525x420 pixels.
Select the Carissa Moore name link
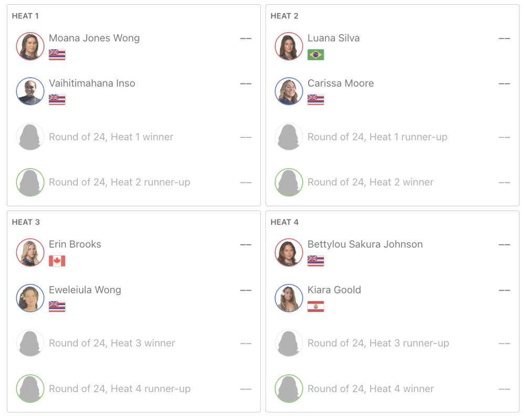coord(340,83)
